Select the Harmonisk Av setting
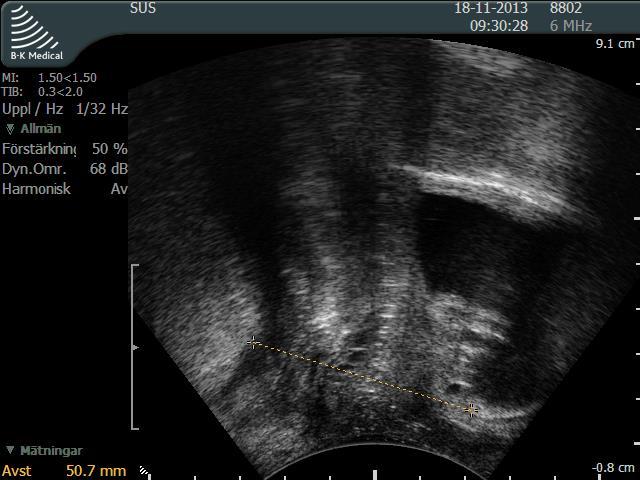 point(64,189)
